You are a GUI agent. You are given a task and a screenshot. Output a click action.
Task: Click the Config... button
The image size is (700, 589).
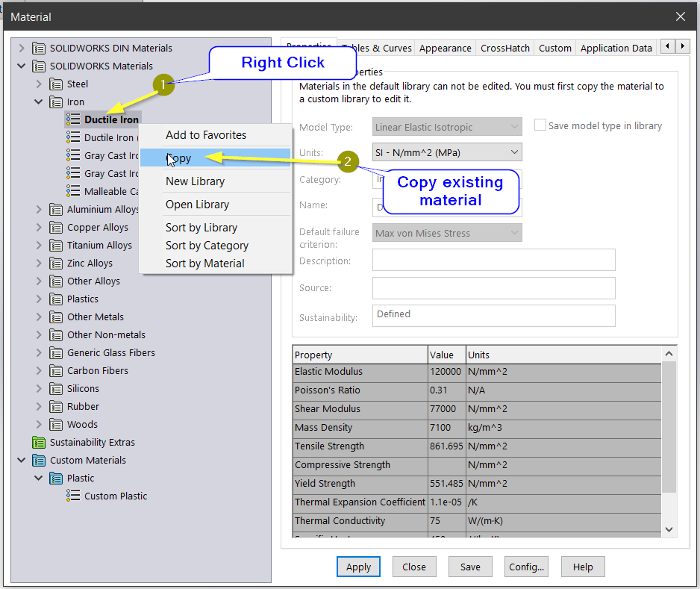(x=527, y=567)
